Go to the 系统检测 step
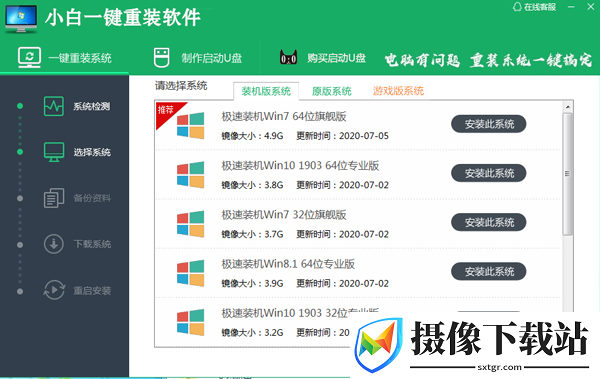This screenshot has width=600, height=379. (x=92, y=106)
